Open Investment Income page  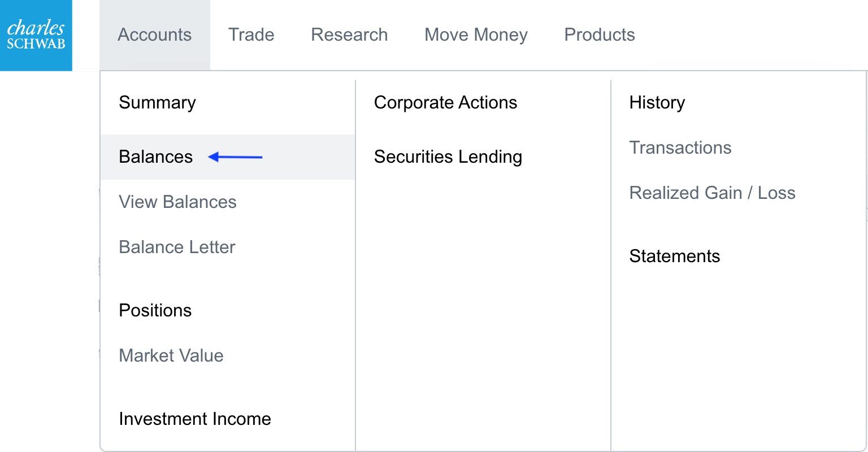point(195,419)
